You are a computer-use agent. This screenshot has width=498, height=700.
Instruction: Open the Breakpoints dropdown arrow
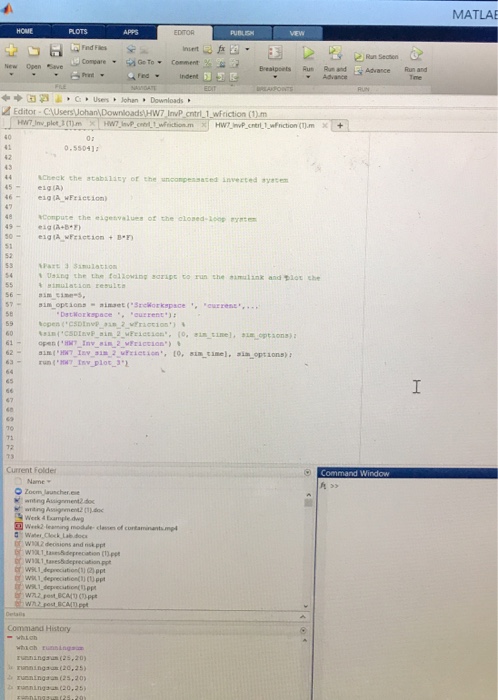[275, 77]
